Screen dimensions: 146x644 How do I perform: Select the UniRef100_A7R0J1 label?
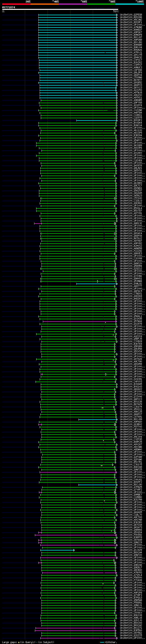point(131,52)
